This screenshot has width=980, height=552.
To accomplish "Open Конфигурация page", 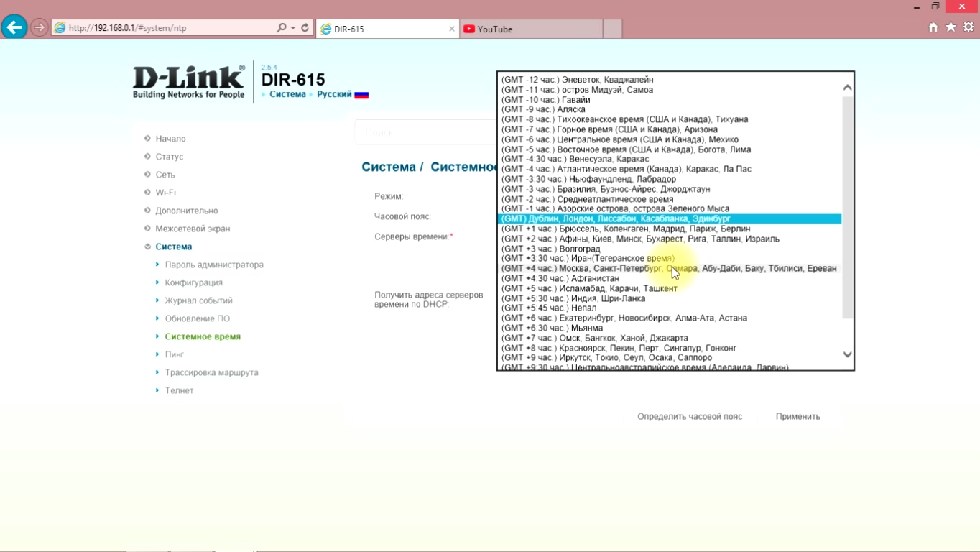I will click(193, 282).
